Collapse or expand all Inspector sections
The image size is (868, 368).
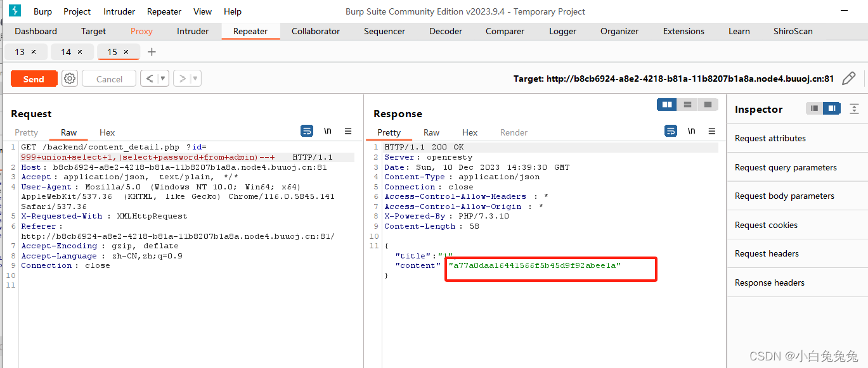[x=854, y=109]
